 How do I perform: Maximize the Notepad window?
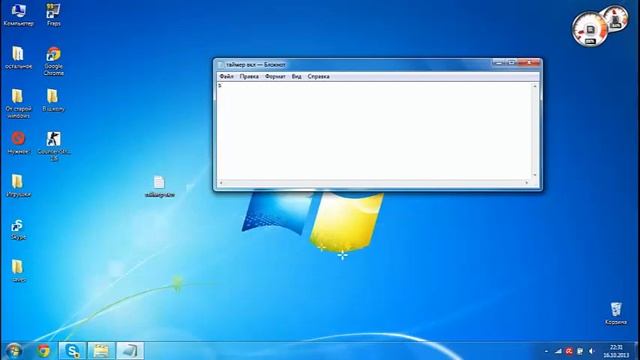511,62
